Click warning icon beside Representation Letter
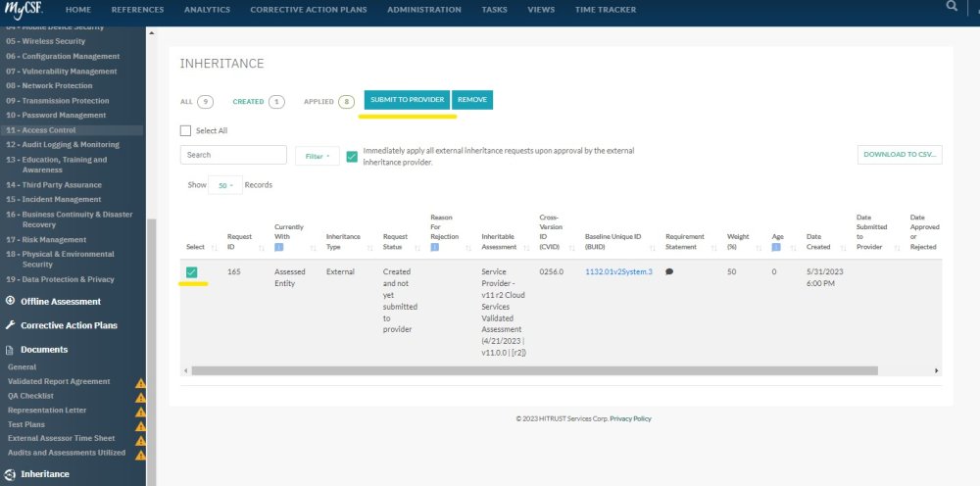Image resolution: width=980 pixels, height=486 pixels. click(140, 412)
